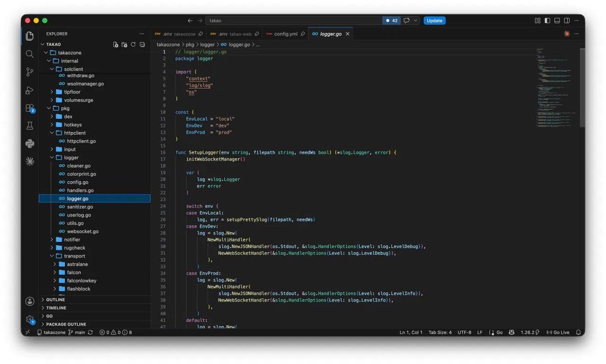Viewport: 606px width, 364px height.
Task: Pin the config.yml tab
Action: coord(302,34)
